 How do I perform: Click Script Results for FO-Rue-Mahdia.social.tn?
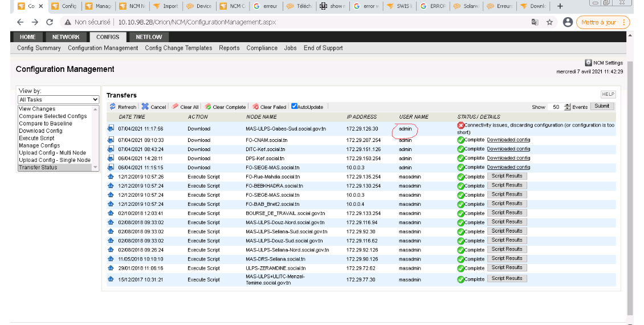[x=507, y=176]
